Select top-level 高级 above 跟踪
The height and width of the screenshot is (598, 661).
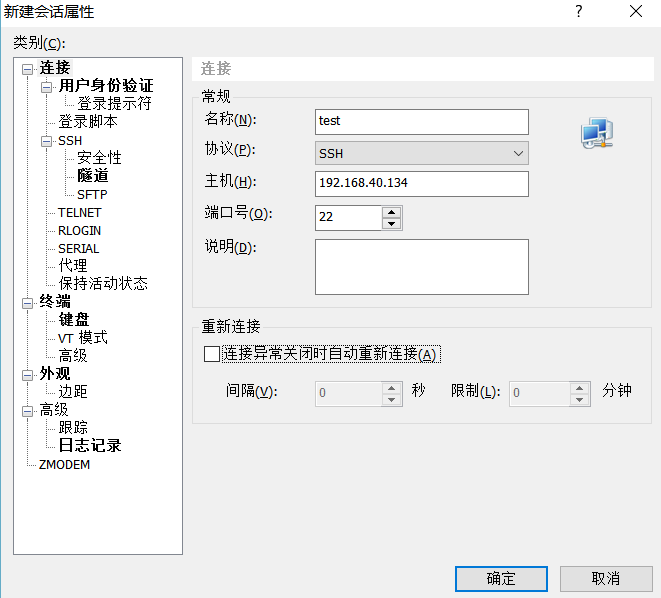click(x=54, y=410)
